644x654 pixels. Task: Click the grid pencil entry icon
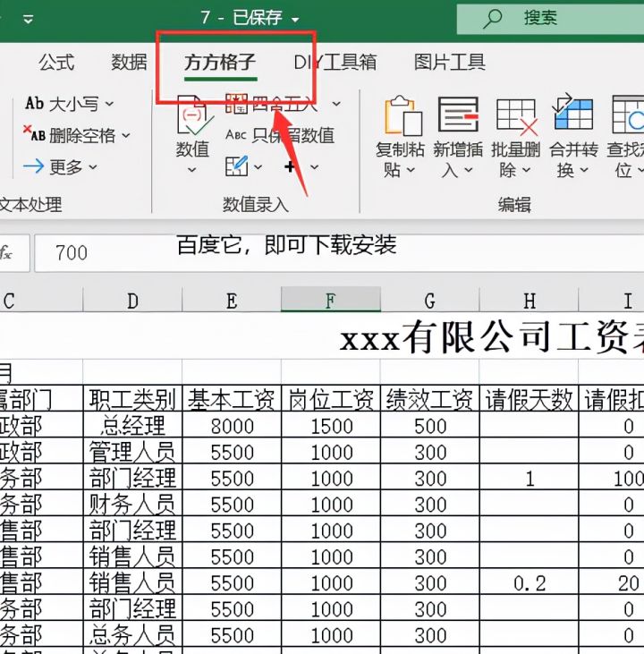pos(236,166)
